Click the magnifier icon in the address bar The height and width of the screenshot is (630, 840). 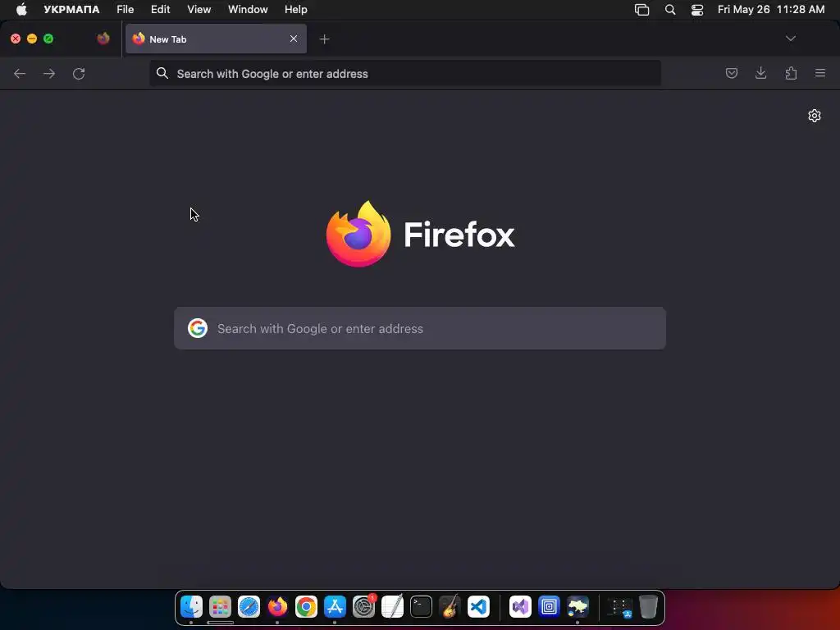tap(162, 73)
